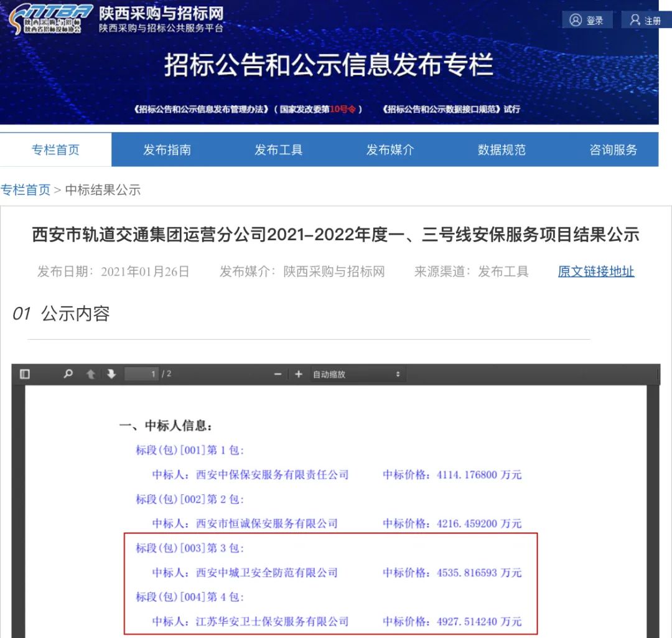Screen dimensions: 672x638
Task: Click the 01 公示内容 heading
Action: (61, 314)
